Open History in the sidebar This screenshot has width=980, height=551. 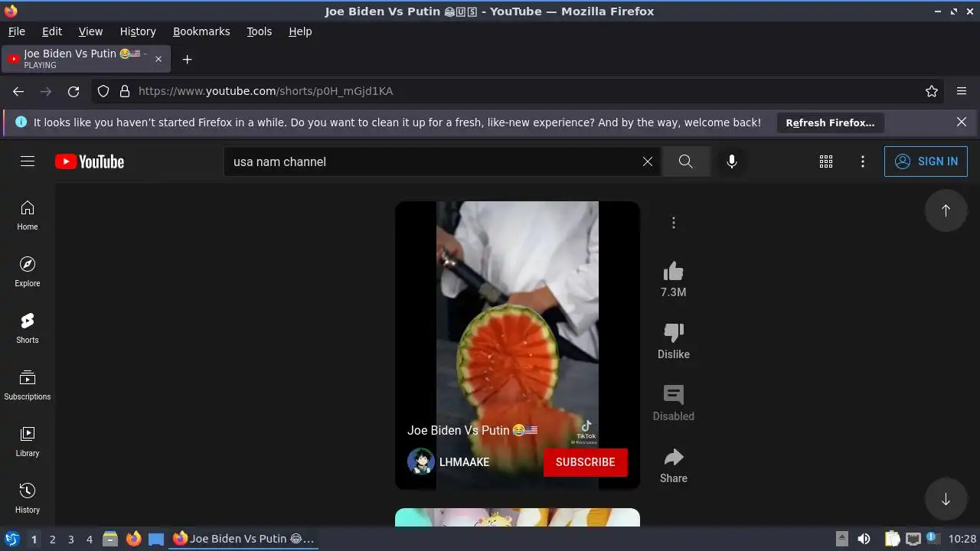point(28,499)
